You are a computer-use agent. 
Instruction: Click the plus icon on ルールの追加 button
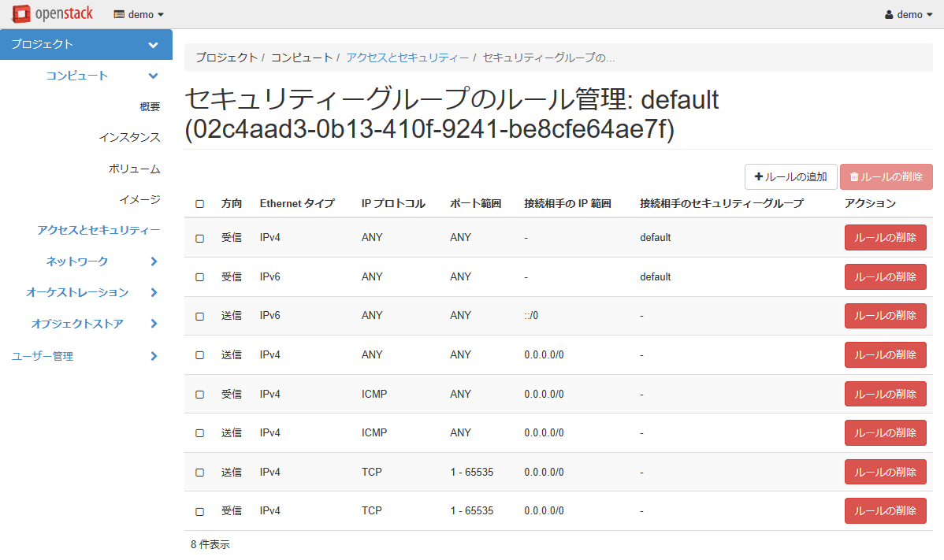pos(757,176)
